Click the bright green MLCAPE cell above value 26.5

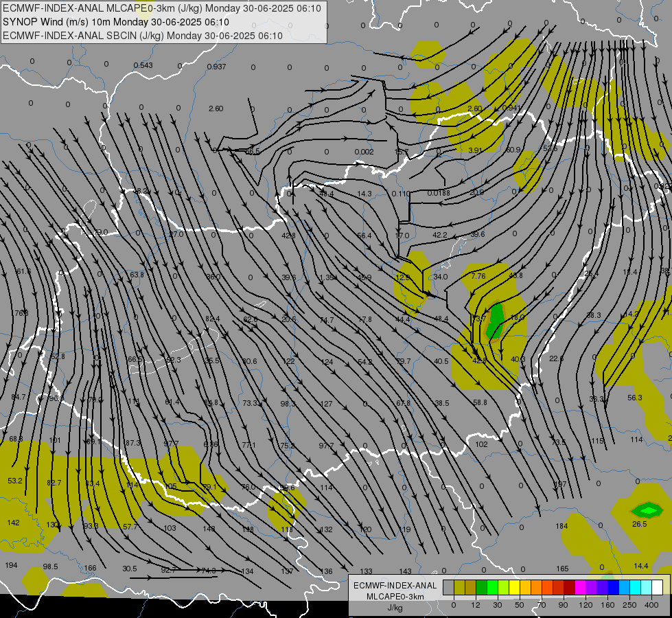click(647, 510)
